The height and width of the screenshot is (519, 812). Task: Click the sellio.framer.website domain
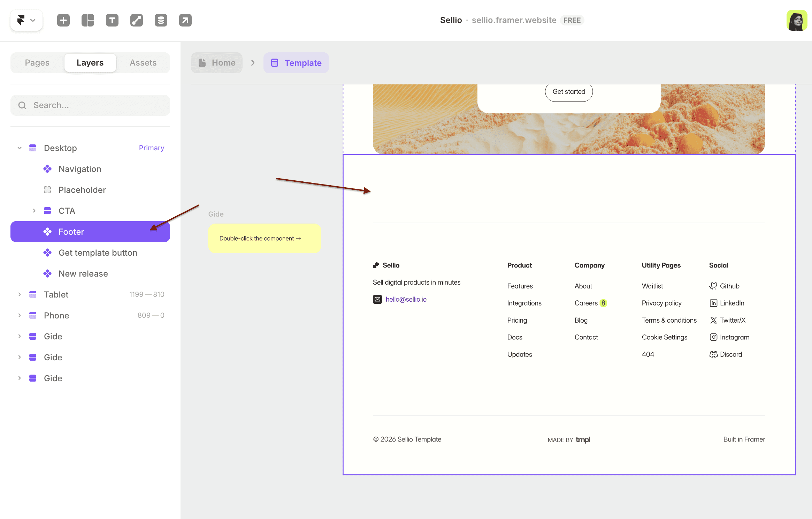point(514,20)
